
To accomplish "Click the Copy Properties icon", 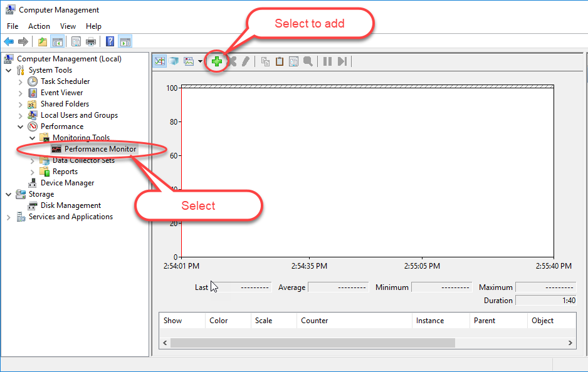I will pyautogui.click(x=266, y=61).
